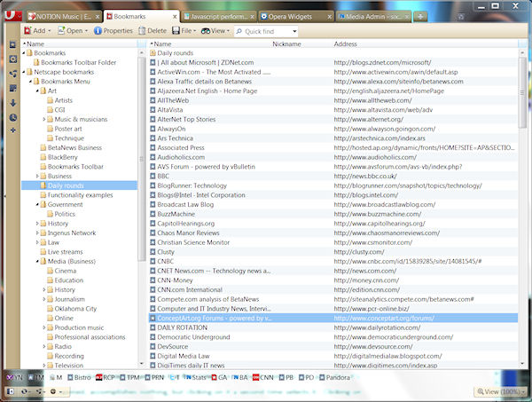532x402 pixels.
Task: Open the File dropdown menu
Action: [184, 31]
